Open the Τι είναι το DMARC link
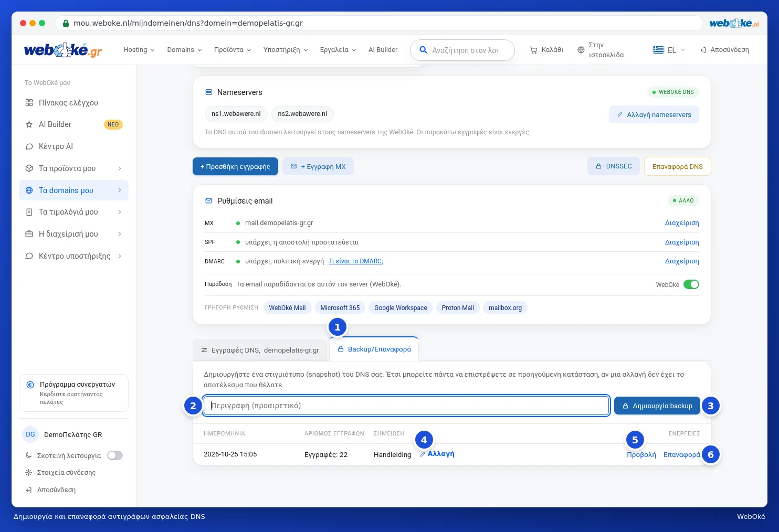 click(x=356, y=261)
